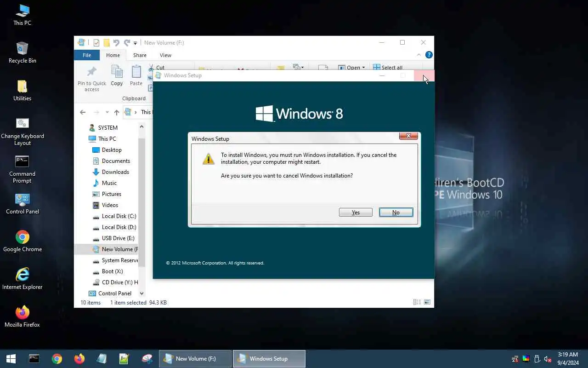Open the Recent locations dropdown arrow
Viewport: 588px width, 368px height.
(107, 112)
